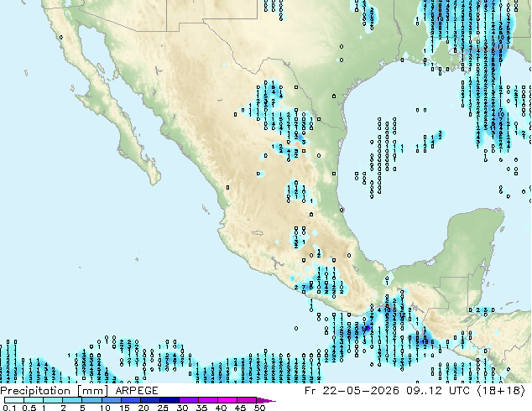Click the '35' legend value label

pos(201,408)
